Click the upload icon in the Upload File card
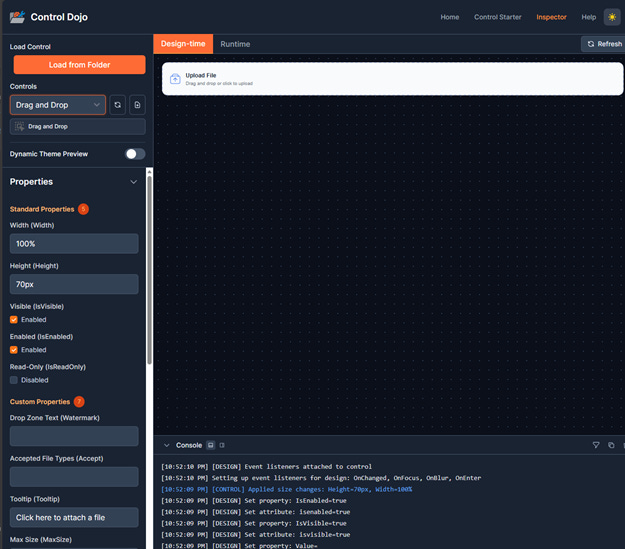This screenshot has height=549, width=625. (x=175, y=79)
